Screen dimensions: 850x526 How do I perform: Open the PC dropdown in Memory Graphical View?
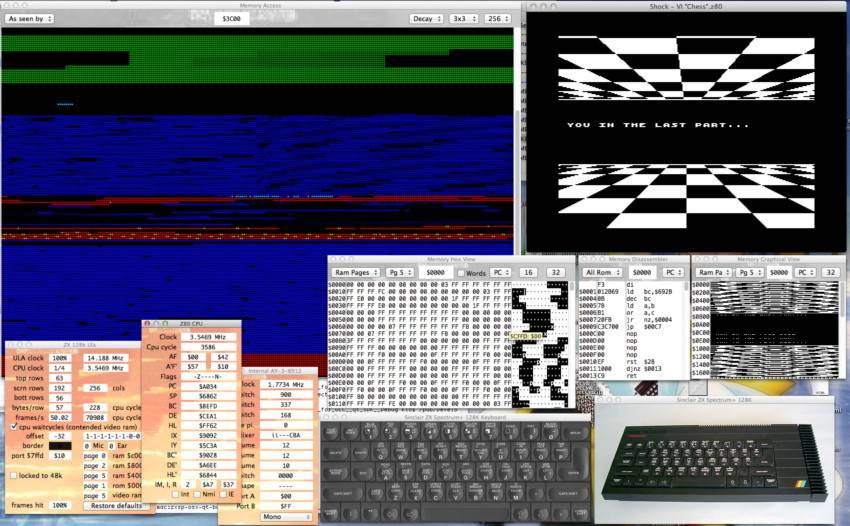click(805, 272)
